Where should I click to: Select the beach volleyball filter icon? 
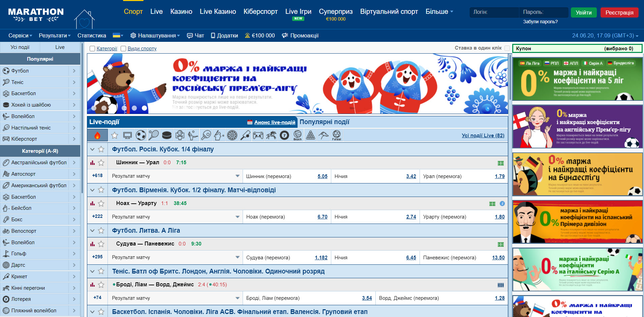click(297, 135)
